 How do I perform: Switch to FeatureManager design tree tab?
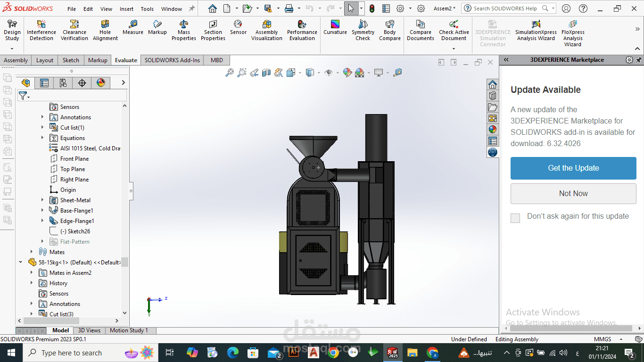point(26,83)
